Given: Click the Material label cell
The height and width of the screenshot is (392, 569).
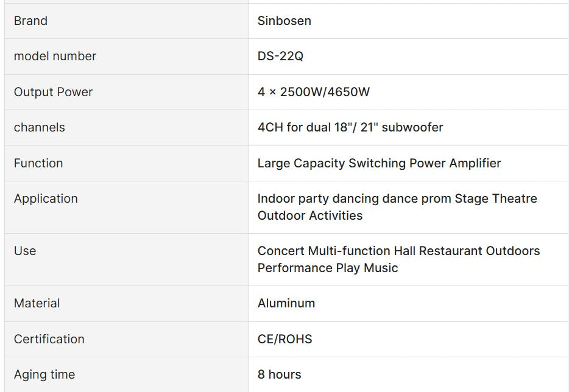Looking at the screenshot, I should [x=37, y=303].
